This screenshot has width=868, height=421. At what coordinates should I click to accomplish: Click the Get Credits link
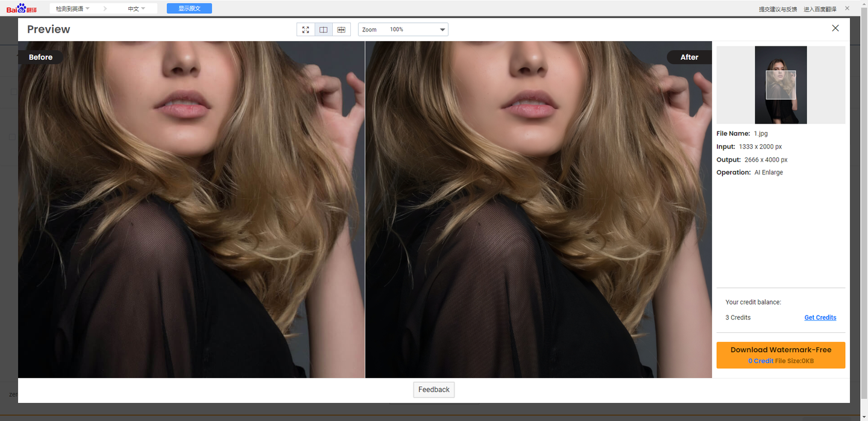820,317
